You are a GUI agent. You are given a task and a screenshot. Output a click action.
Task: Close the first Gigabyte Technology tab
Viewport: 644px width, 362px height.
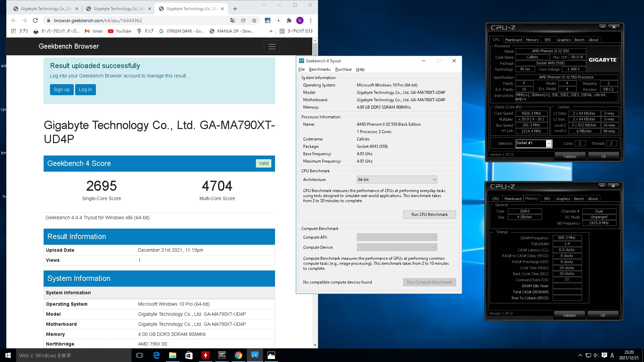77,9
